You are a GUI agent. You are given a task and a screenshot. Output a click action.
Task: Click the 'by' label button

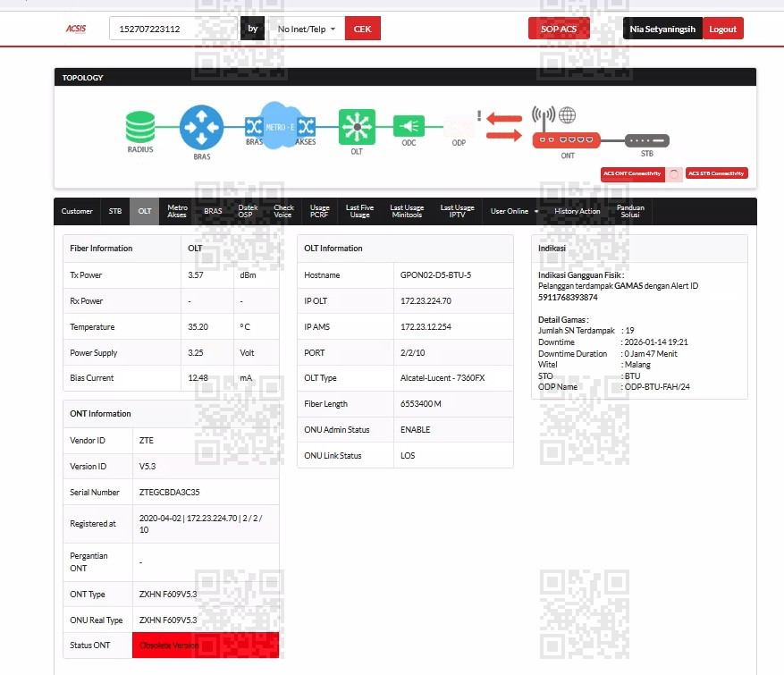tap(252, 29)
